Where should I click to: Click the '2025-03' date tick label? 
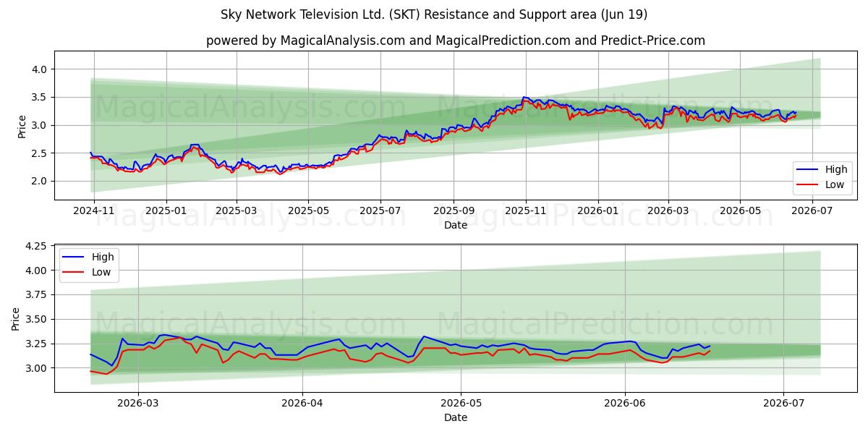tap(237, 210)
